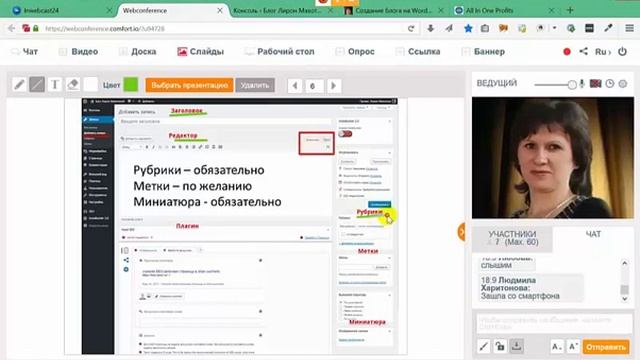Open the presenter settings gear icon

pos(623,84)
